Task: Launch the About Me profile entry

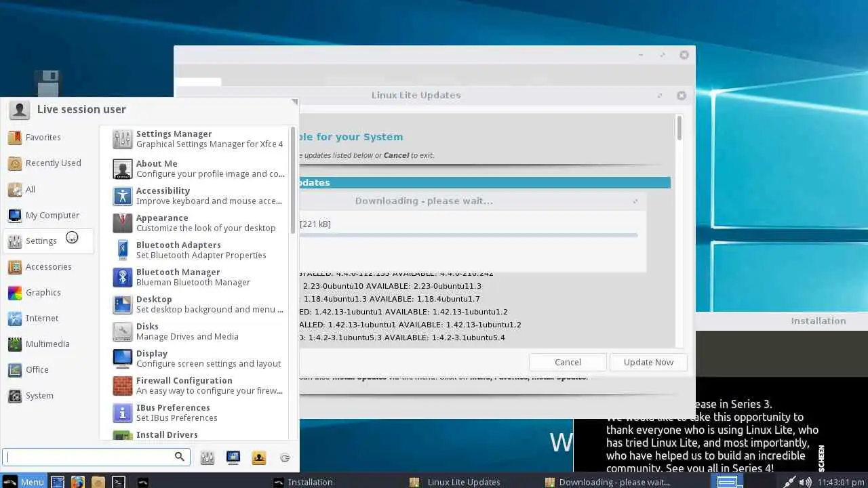Action: pyautogui.click(x=198, y=169)
